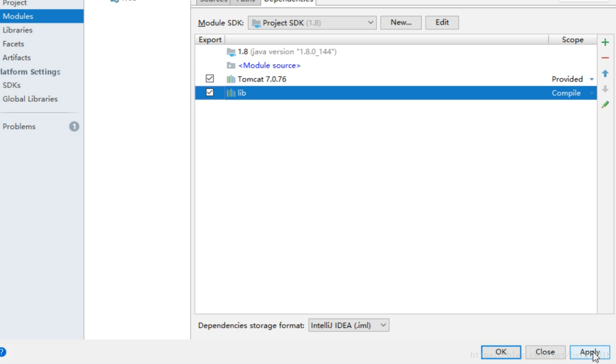Viewport: 616px width, 364px height.
Task: Click the Scope column header
Action: [572, 40]
